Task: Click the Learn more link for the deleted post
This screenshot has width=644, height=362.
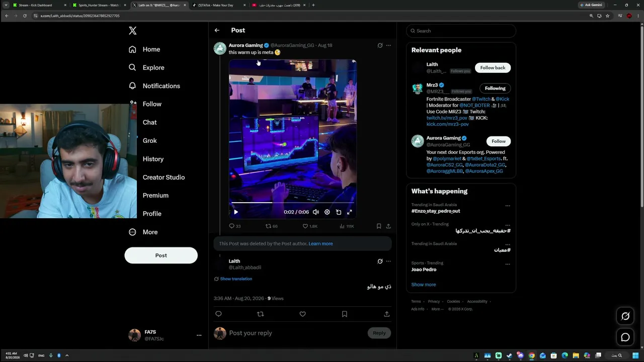Action: pos(320,244)
